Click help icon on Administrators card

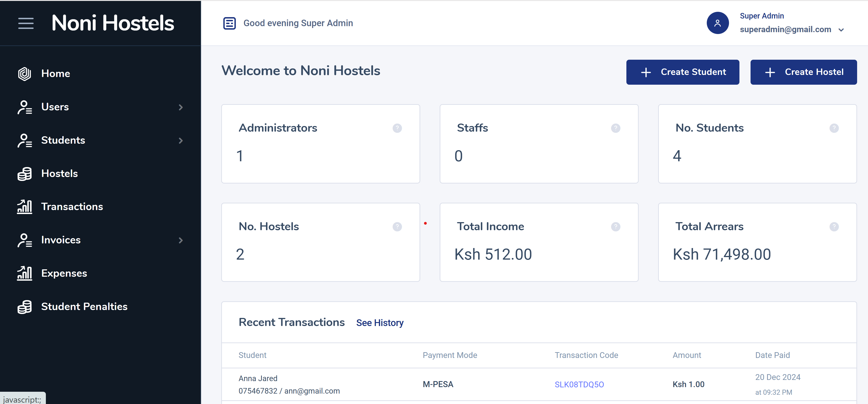pos(397,128)
